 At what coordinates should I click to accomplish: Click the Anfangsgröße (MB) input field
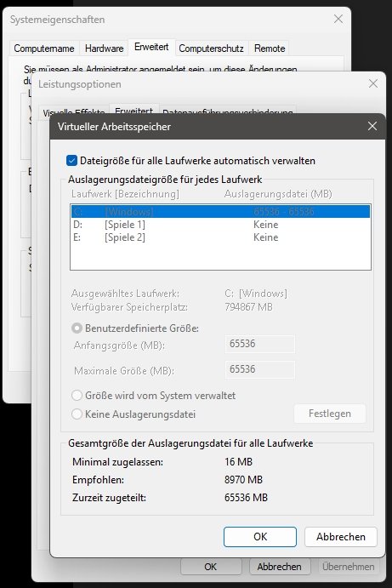pyautogui.click(x=259, y=344)
